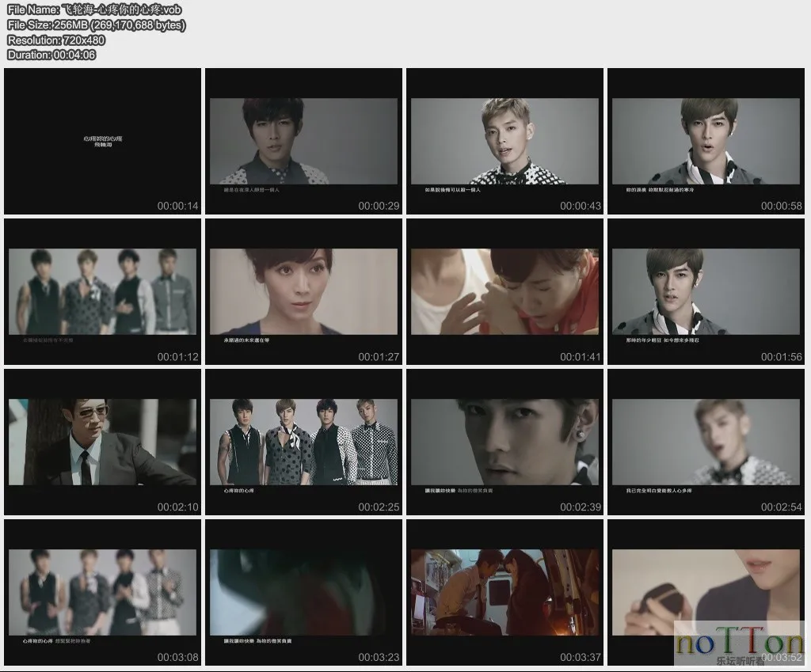811x672 pixels.
Task: Select the frame at 00:00:29
Action: pos(304,141)
